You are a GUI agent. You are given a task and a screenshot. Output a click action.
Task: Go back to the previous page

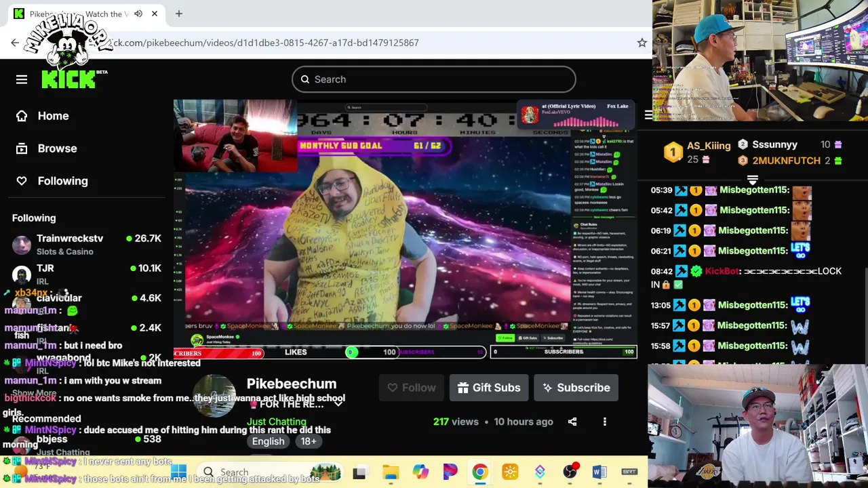(15, 43)
